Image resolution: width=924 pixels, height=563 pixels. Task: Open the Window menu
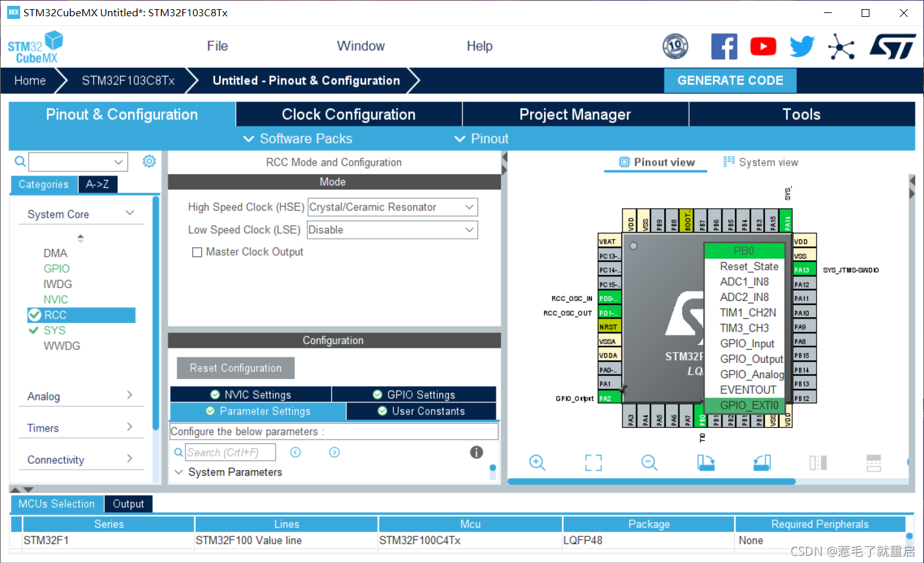tap(361, 46)
